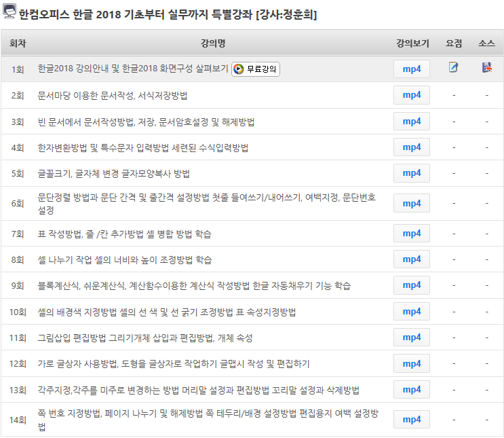
Task: Play the mp4 for lecture 3회
Action: (x=412, y=122)
